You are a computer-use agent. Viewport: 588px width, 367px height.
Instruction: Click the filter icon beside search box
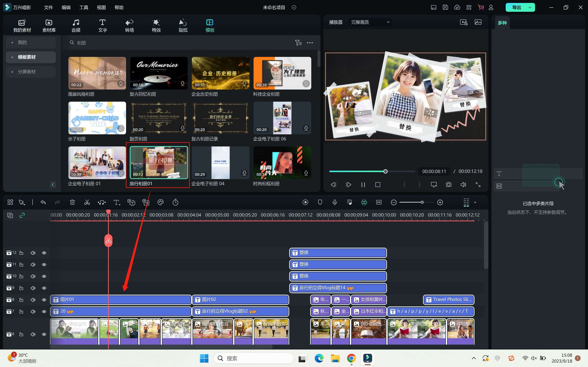click(298, 43)
